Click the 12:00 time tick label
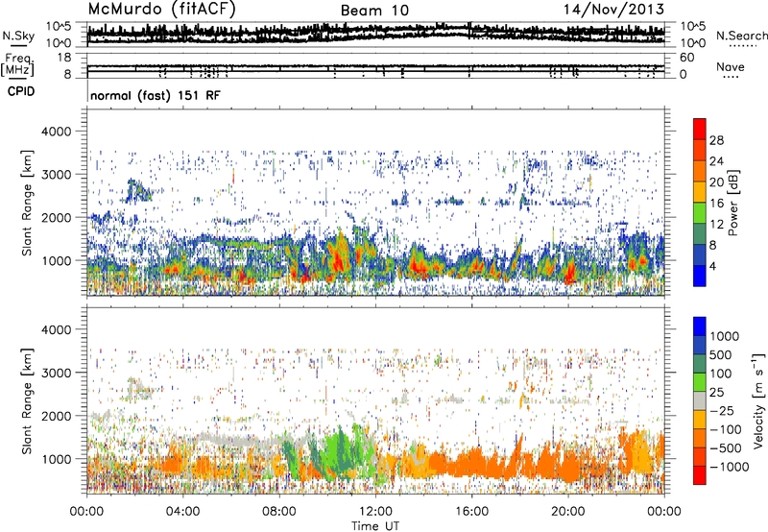 (x=375, y=512)
